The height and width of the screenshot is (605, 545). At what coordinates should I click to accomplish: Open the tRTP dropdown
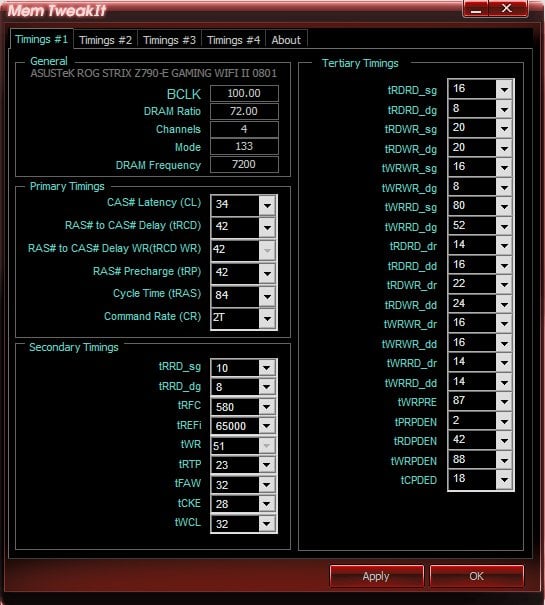click(x=266, y=465)
